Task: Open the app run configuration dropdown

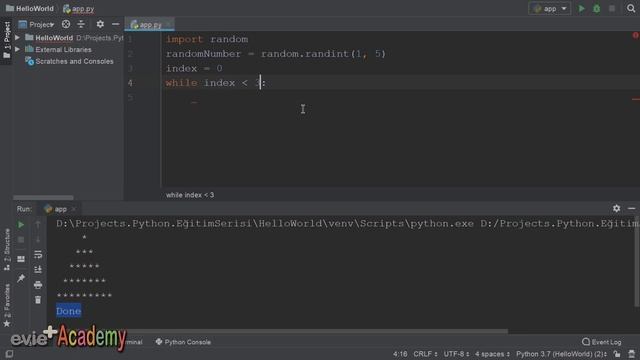Action: 549,9
